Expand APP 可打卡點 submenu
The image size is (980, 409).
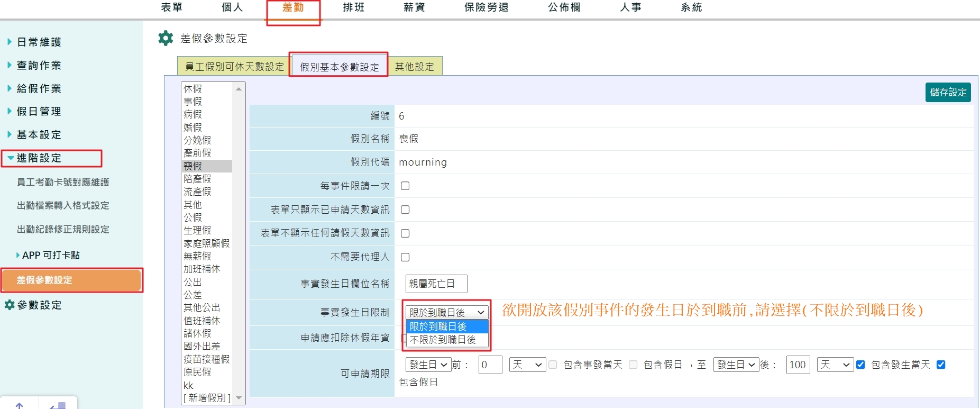point(50,255)
